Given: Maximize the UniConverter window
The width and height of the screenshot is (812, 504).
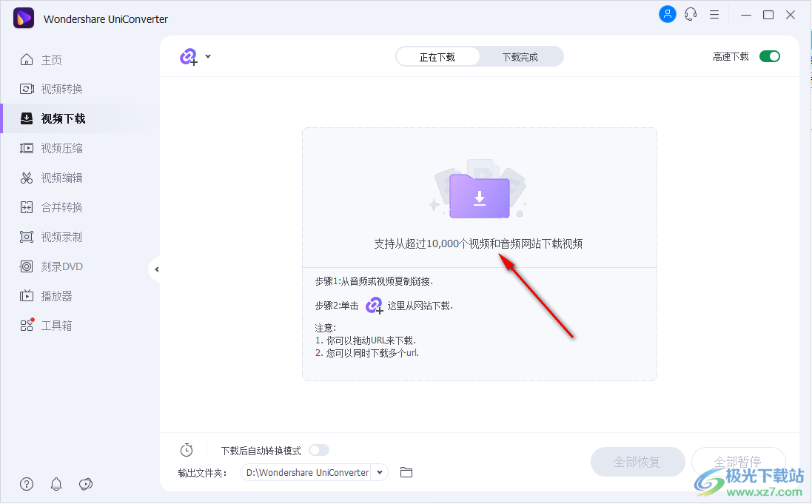Looking at the screenshot, I should pyautogui.click(x=768, y=15).
